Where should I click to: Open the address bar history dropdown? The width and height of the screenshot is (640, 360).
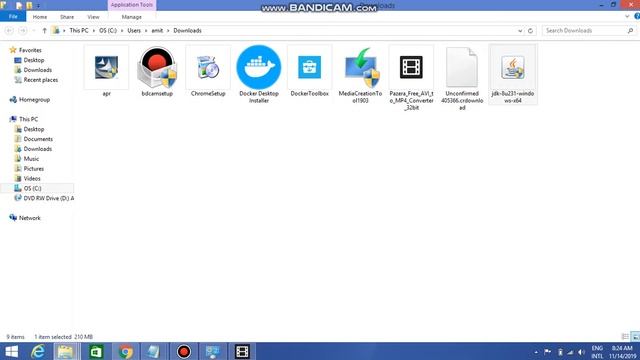tap(520, 31)
